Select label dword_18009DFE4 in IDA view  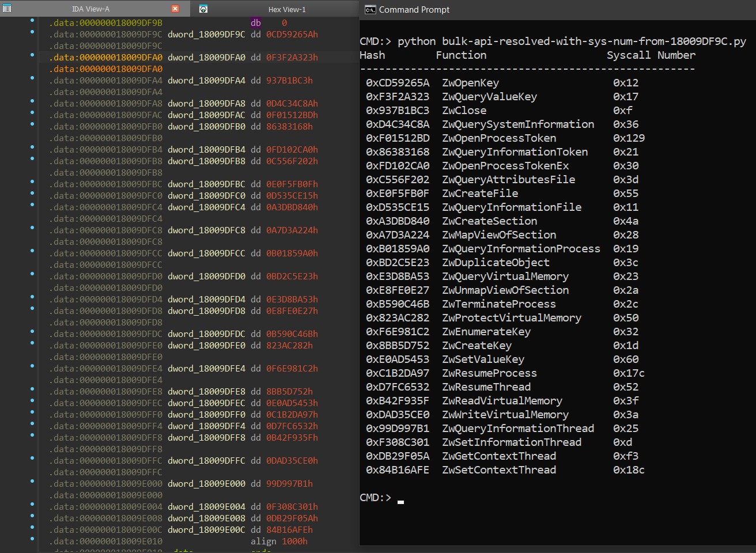pyautogui.click(x=206, y=369)
